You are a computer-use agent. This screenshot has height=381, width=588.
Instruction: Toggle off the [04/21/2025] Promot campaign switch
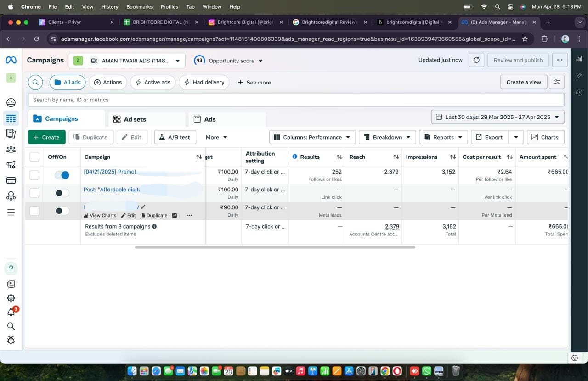tap(62, 175)
